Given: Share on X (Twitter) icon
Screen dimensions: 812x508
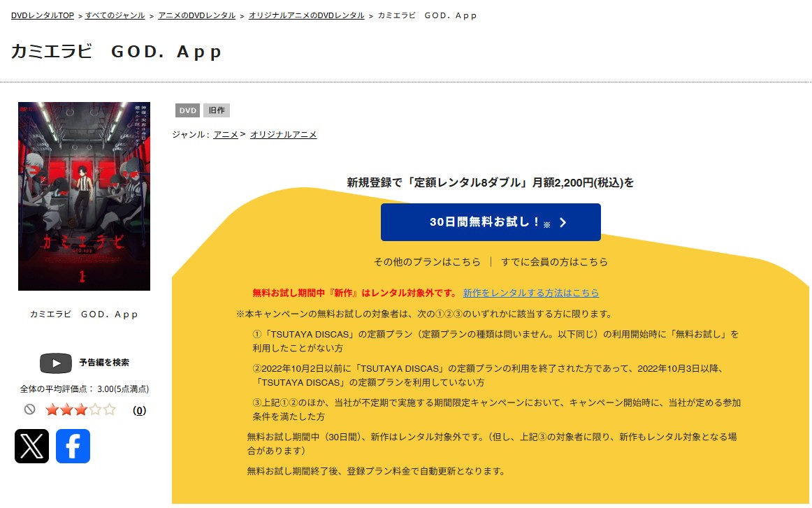Looking at the screenshot, I should pos(31,446).
